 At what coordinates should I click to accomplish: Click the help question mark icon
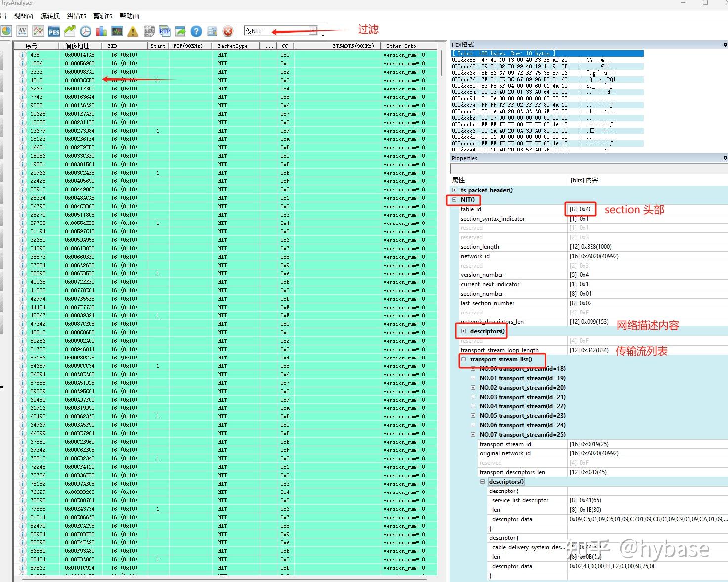click(x=196, y=31)
